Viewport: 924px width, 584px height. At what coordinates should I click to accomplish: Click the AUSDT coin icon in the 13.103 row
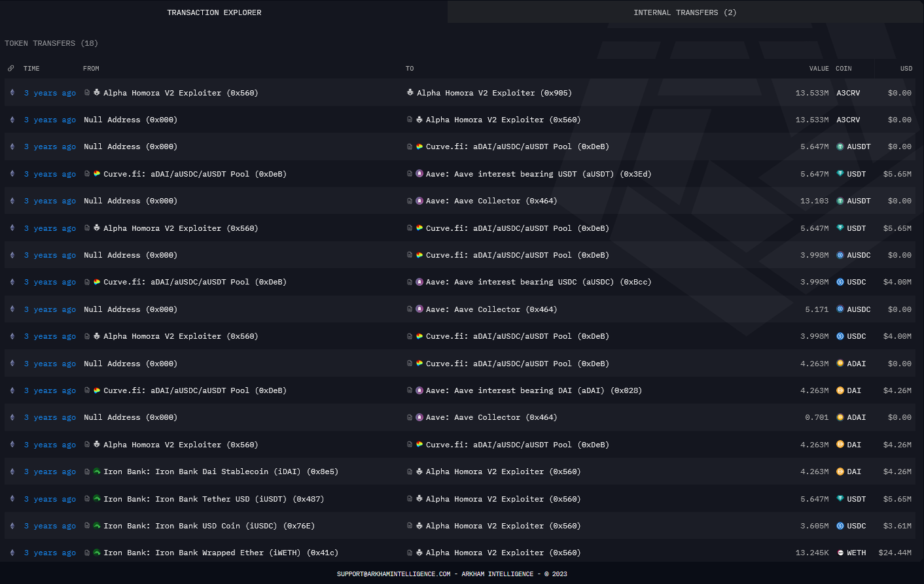[840, 201]
